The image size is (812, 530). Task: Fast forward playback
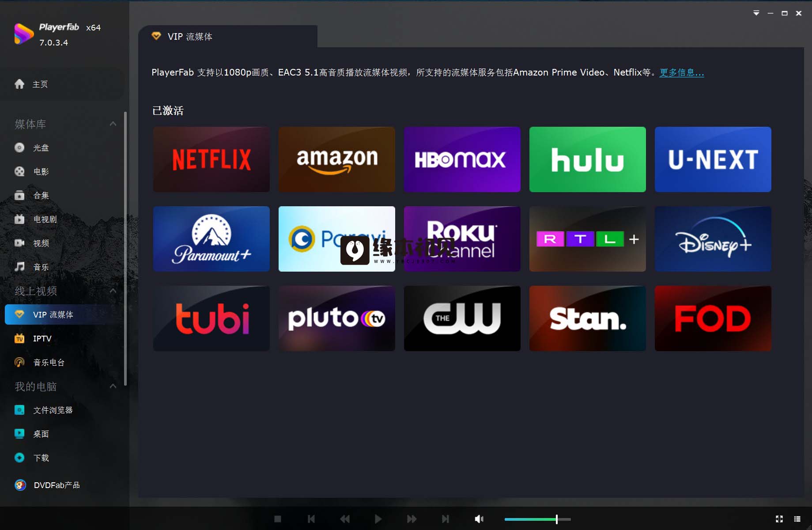click(x=412, y=519)
